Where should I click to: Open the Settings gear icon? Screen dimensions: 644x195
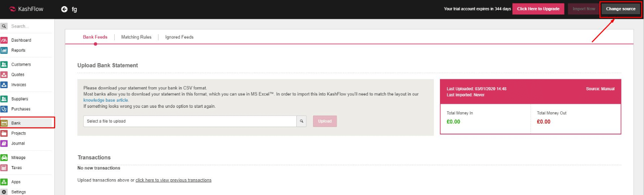pos(4,192)
